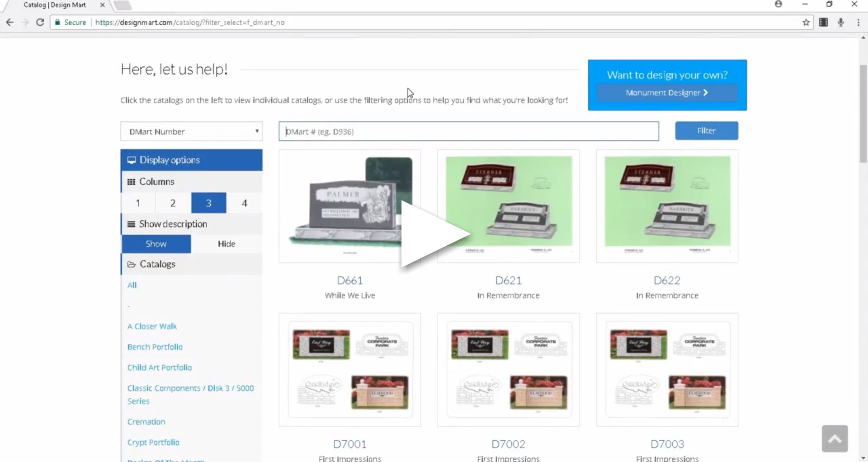Open Classic Components / Disk 3 catalog

[190, 394]
